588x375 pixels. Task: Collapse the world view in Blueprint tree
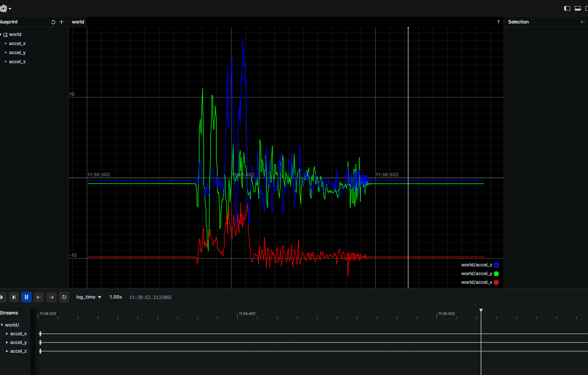click(x=1, y=34)
